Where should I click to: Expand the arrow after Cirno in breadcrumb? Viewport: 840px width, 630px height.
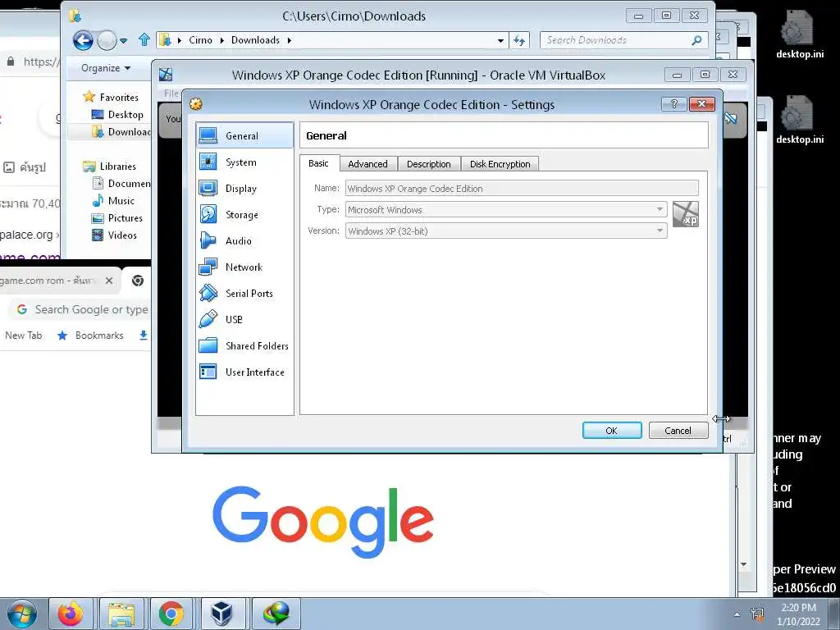pyautogui.click(x=222, y=40)
